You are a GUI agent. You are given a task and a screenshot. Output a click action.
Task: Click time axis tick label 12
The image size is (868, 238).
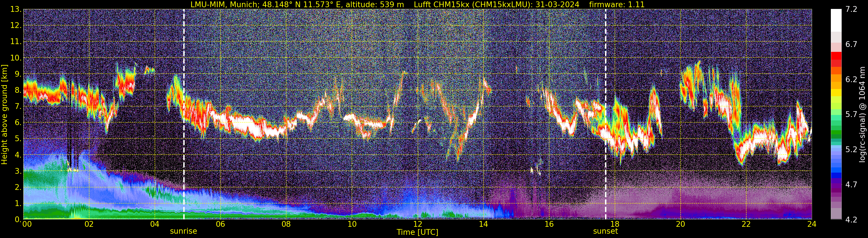point(417,224)
